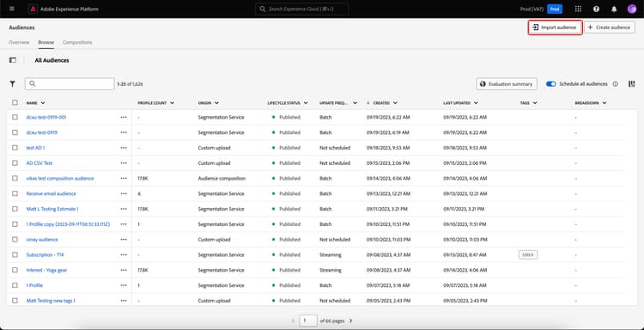Check the select-all header checkbox
Image resolution: width=644 pixels, height=330 pixels.
pos(15,103)
